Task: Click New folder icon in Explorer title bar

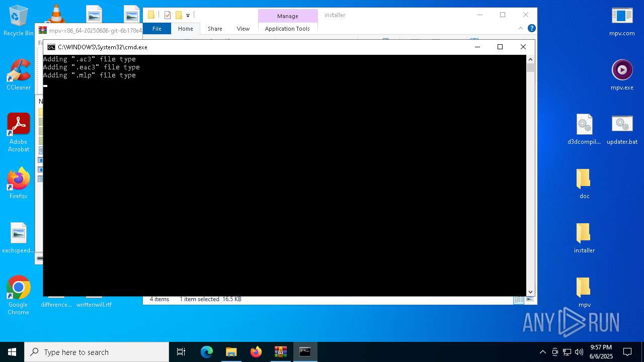Action: point(179,15)
